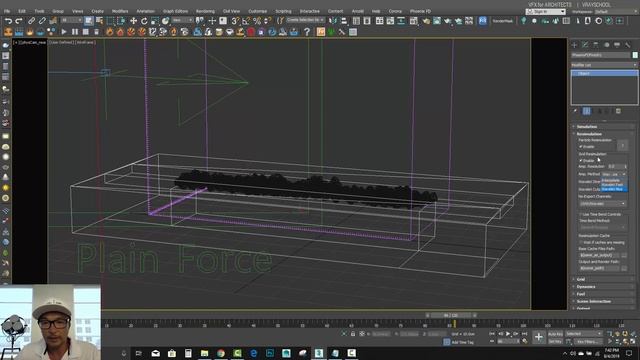Click the Key Filters button
640x360 pixels.
(588, 341)
